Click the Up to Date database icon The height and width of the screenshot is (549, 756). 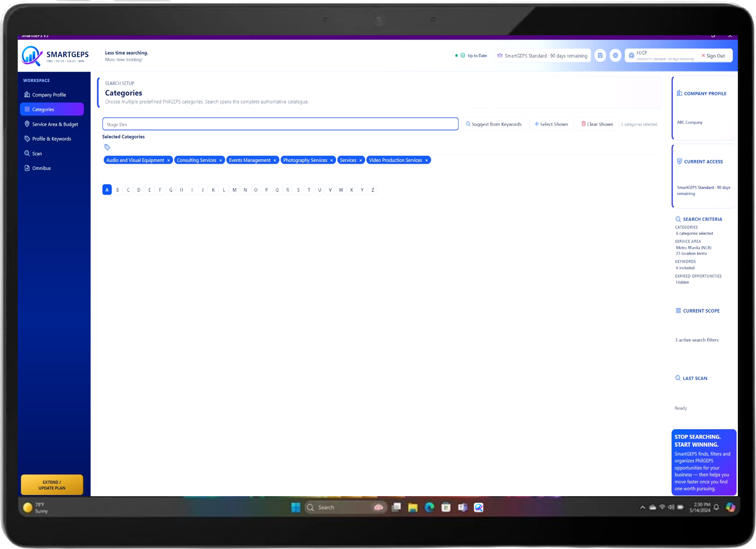coord(463,55)
